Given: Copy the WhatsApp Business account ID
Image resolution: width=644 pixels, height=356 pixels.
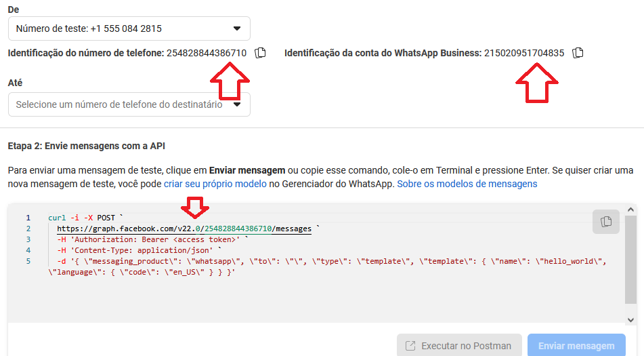Looking at the screenshot, I should (x=578, y=53).
